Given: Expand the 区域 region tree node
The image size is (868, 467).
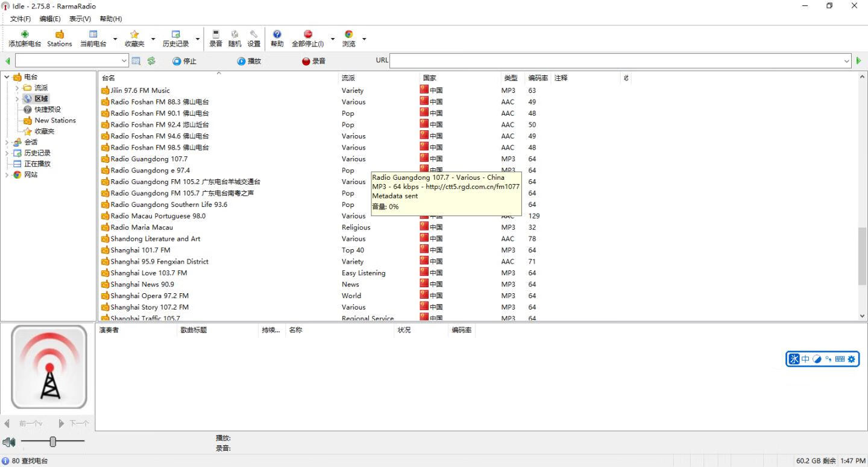Looking at the screenshot, I should (17, 99).
